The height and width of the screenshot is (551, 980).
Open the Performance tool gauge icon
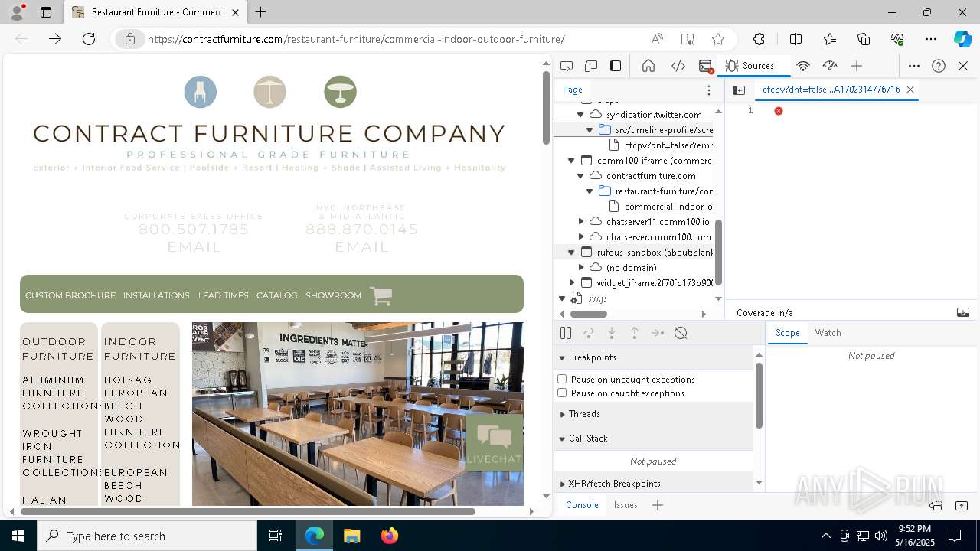point(830,66)
